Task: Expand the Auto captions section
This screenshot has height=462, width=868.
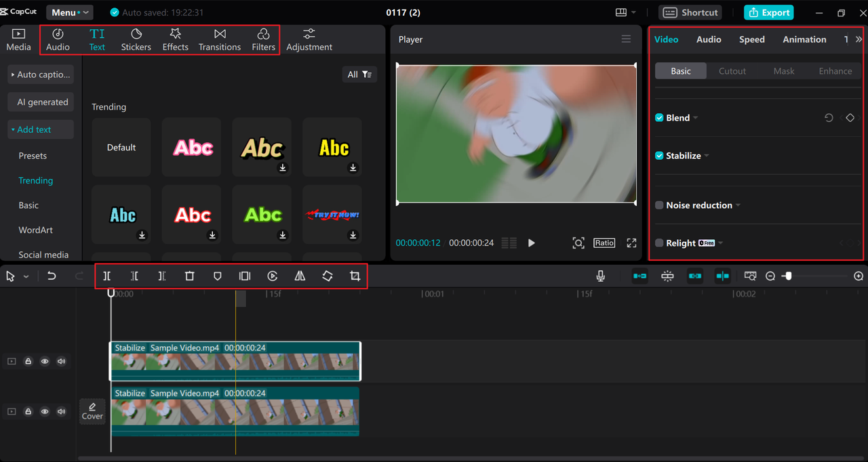Action: click(x=41, y=75)
